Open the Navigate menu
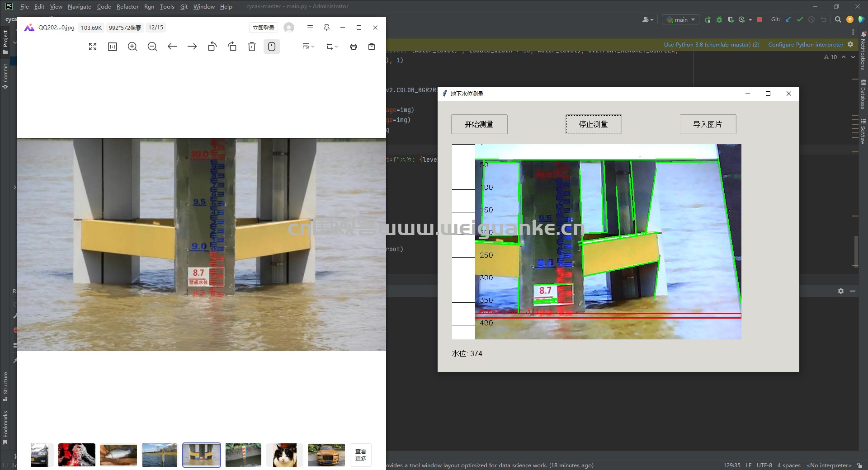The height and width of the screenshot is (470, 868). 80,6
